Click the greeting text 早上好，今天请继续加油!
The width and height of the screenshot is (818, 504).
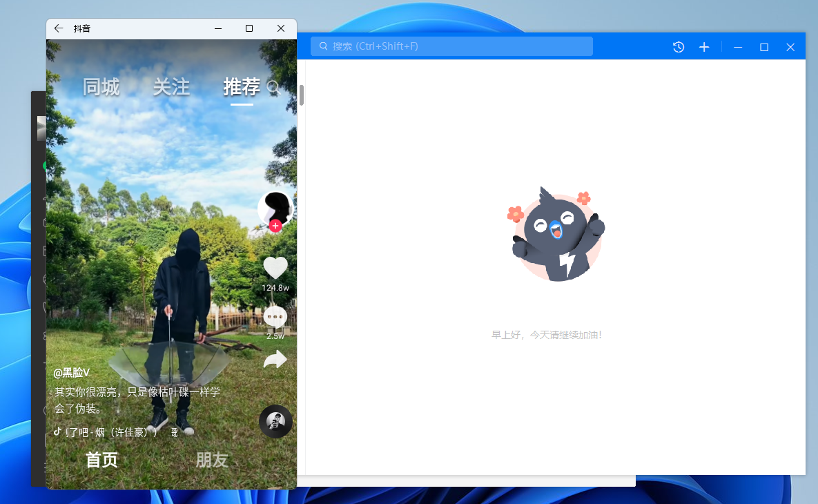point(546,335)
